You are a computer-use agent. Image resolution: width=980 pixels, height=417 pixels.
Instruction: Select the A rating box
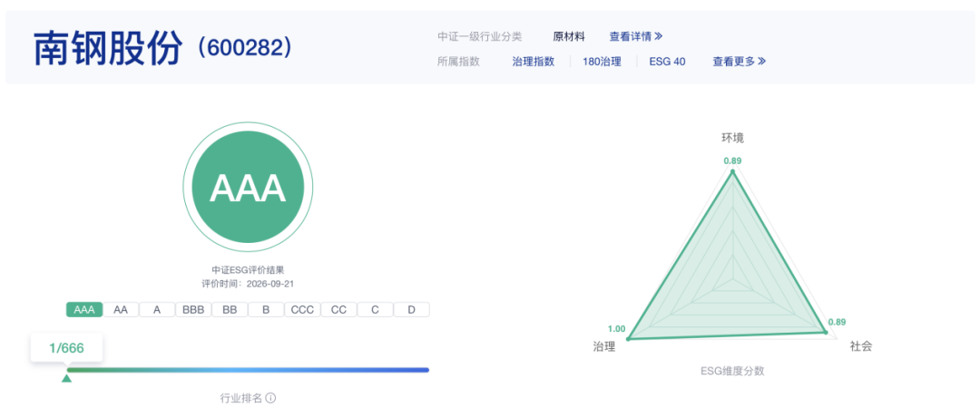click(157, 310)
